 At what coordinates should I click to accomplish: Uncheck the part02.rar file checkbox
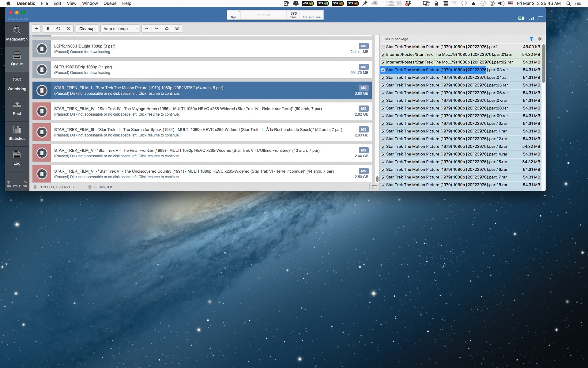[x=383, y=62]
